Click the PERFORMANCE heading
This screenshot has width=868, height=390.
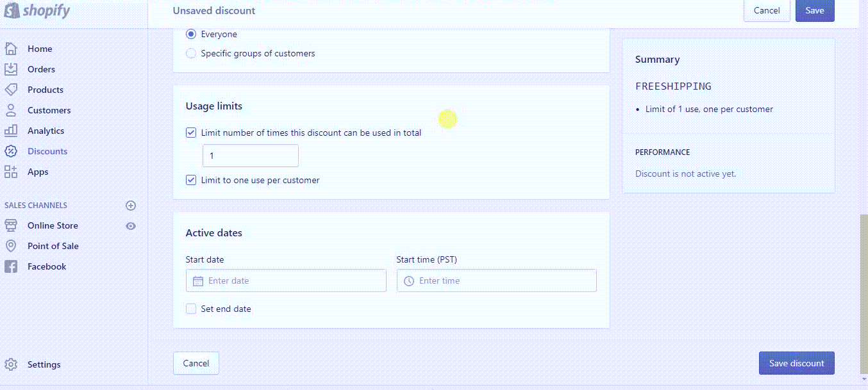pyautogui.click(x=663, y=152)
